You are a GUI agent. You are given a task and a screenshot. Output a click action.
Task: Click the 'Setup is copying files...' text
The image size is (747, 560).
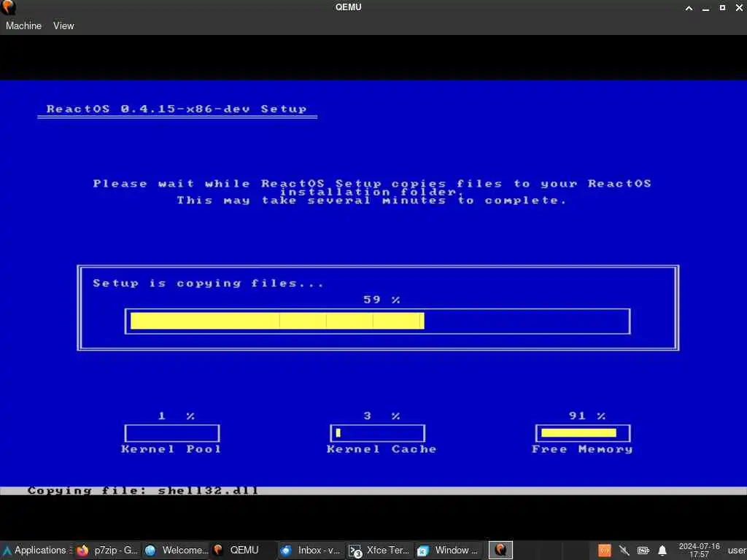pos(208,284)
